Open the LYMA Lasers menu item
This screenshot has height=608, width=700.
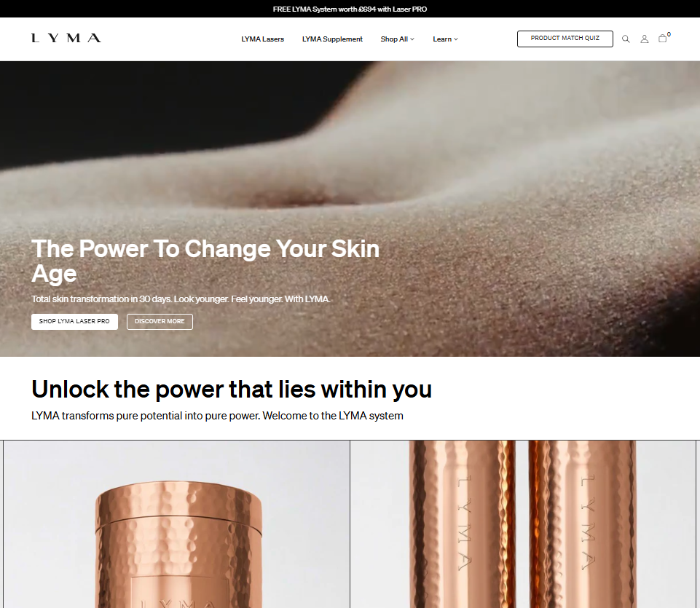(x=262, y=39)
